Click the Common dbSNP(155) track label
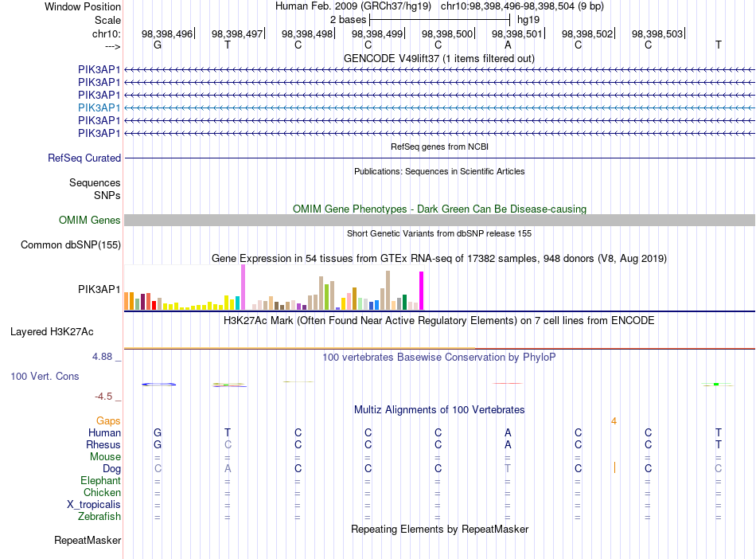Screen dimensions: 756x559 click(71, 245)
